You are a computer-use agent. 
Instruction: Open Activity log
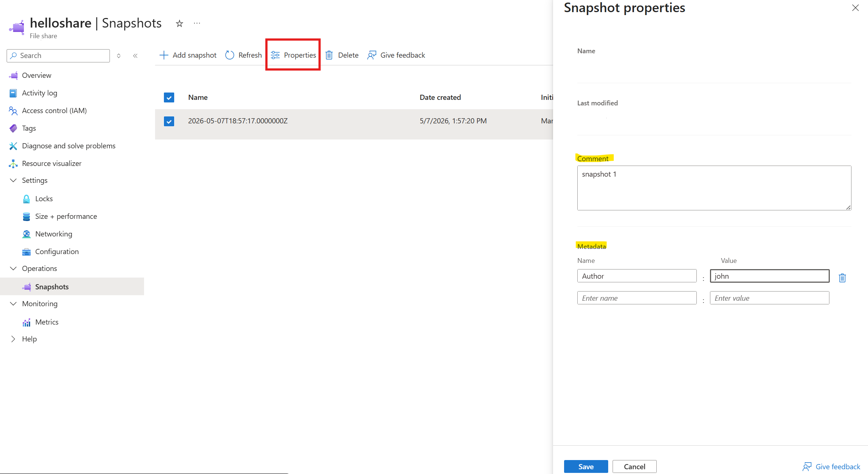[39, 93]
